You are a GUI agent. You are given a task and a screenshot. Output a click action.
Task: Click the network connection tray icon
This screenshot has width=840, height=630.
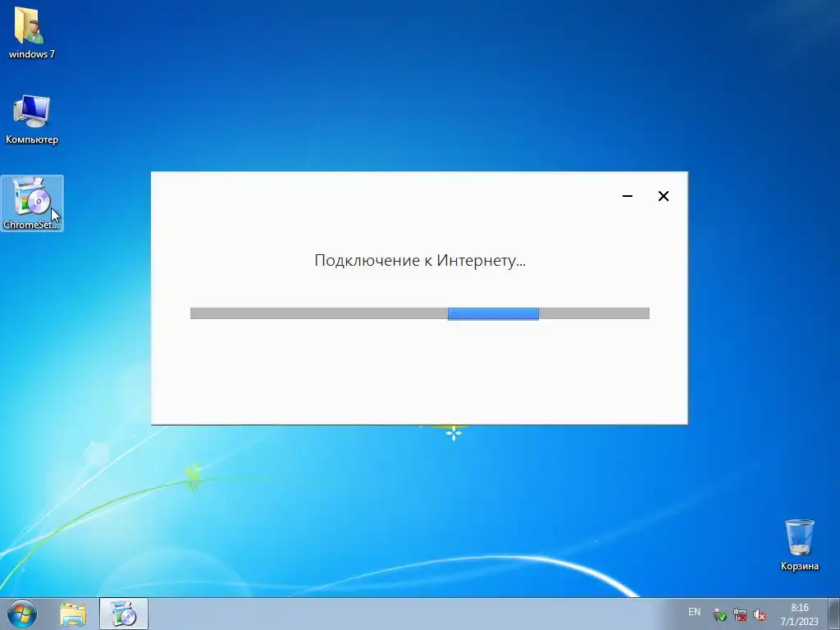(x=740, y=614)
